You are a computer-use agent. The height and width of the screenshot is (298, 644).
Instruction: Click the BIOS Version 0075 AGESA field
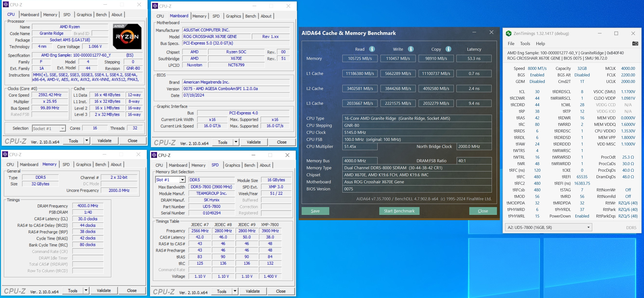(236, 89)
